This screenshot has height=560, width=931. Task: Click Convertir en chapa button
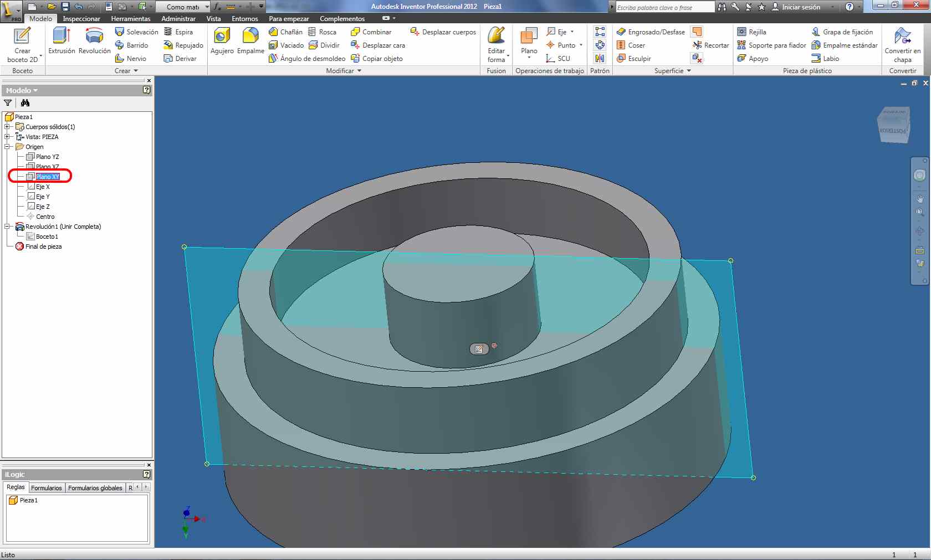902,44
